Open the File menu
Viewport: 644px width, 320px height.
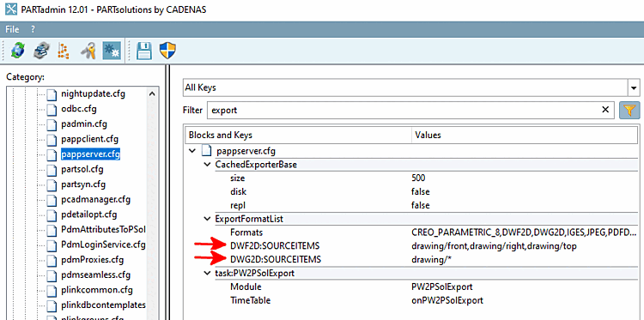click(12, 29)
